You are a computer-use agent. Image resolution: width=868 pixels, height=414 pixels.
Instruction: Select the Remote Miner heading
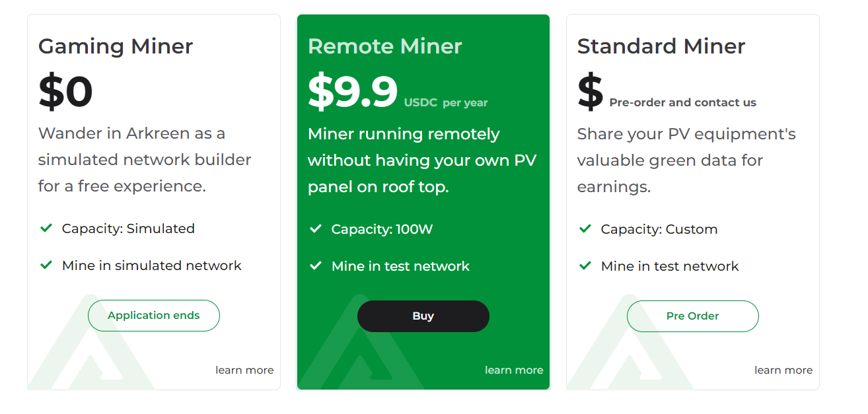pyautogui.click(x=385, y=46)
